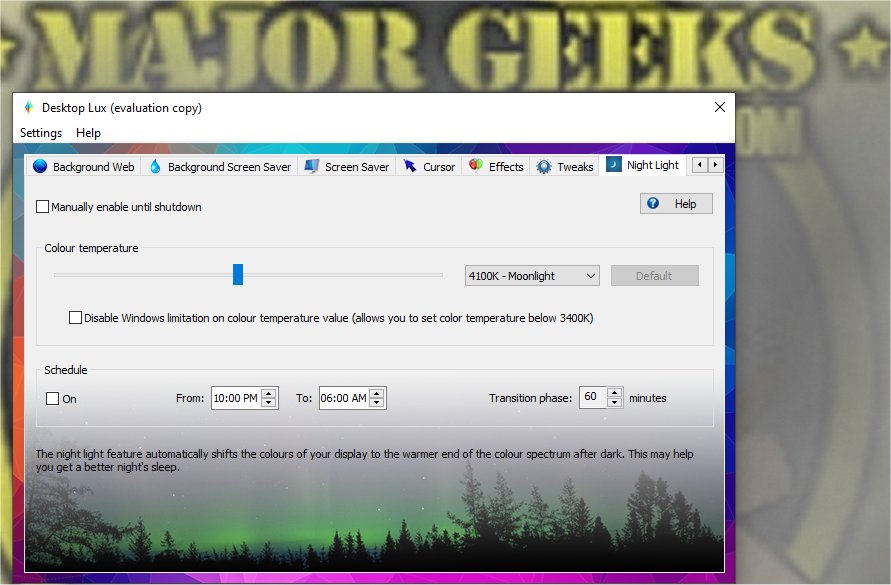Open the 4100K - Moonlight dropdown
This screenshot has height=585, width=891.
click(x=532, y=276)
